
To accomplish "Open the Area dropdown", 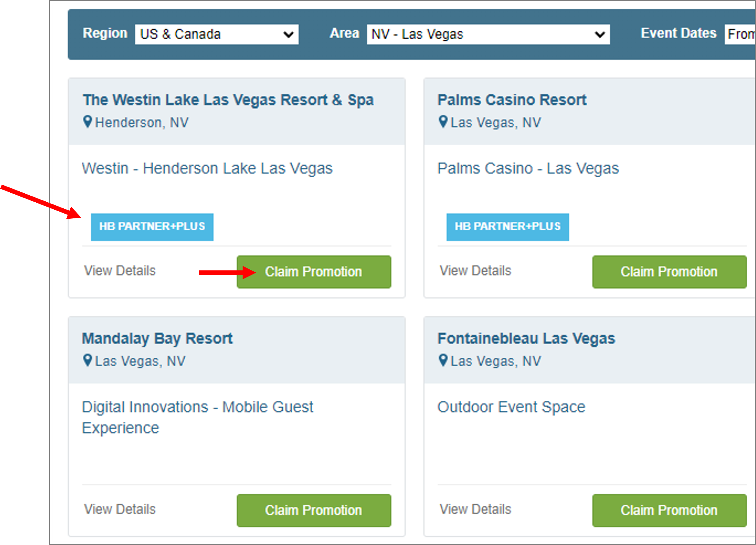I will [x=488, y=34].
